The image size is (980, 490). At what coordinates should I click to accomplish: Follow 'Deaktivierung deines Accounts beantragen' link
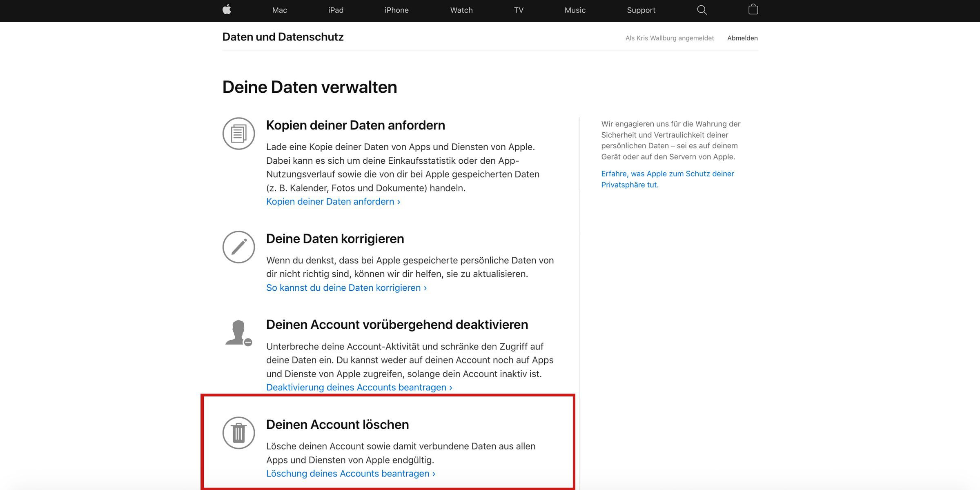coord(359,387)
